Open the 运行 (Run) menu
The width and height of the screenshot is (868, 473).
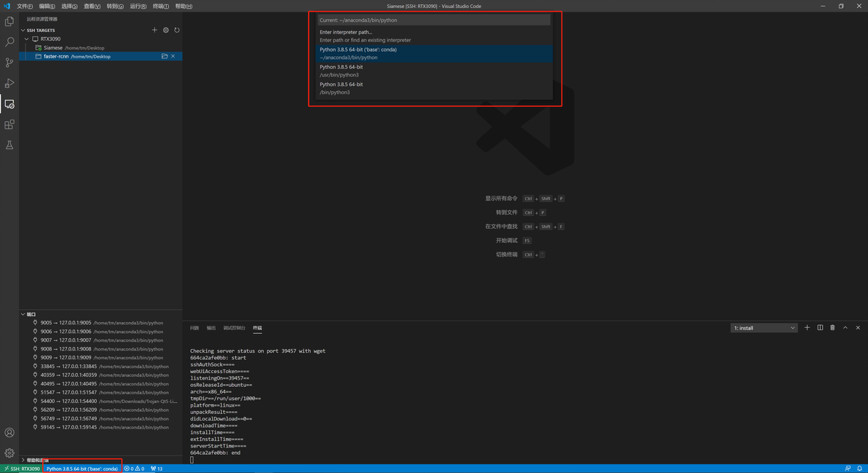138,6
